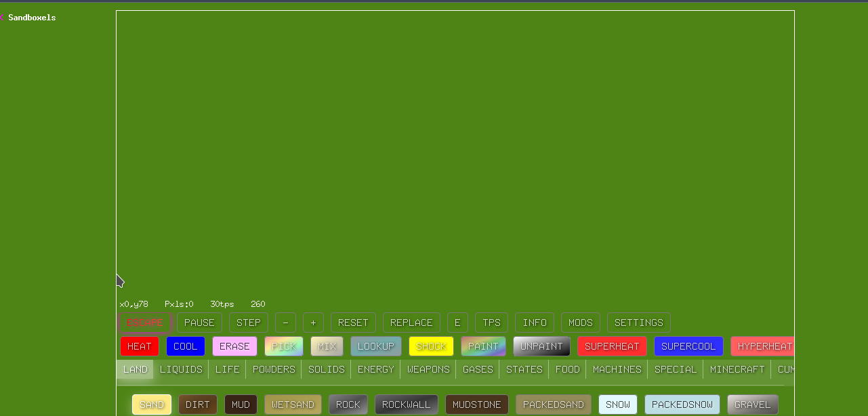868x416 pixels.
Task: Select the Packedsnow element
Action: [x=682, y=404]
